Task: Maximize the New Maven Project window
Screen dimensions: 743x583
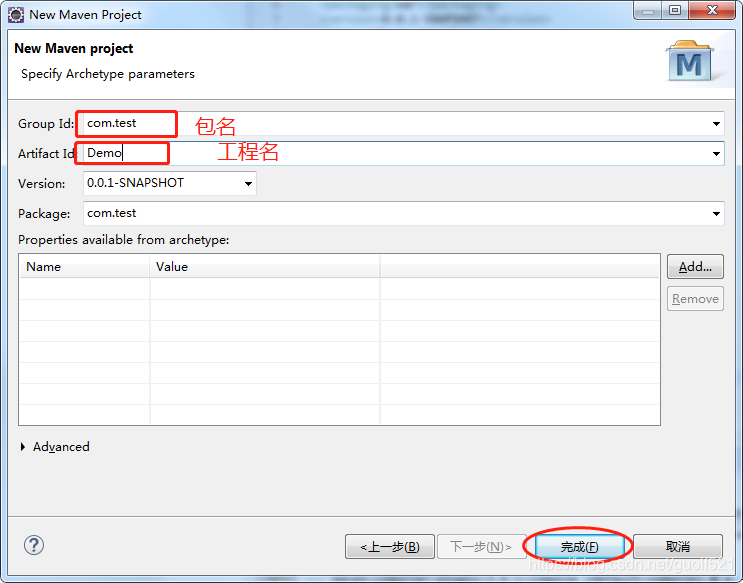Action: [x=675, y=10]
